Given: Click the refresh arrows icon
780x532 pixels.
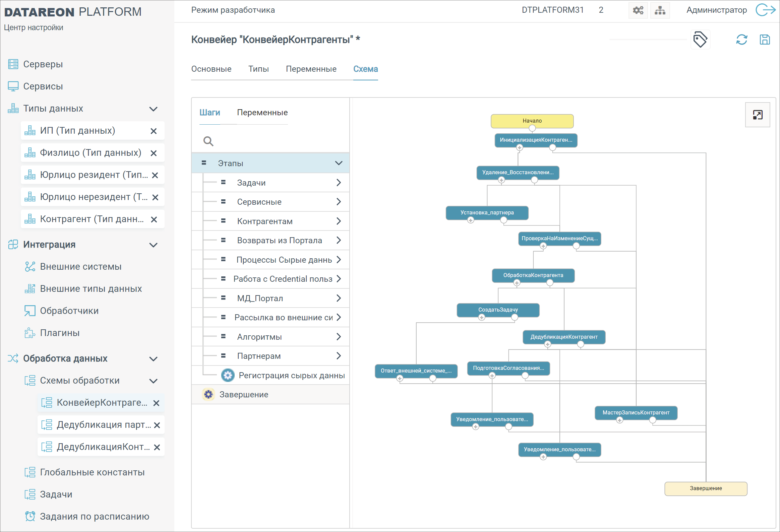Looking at the screenshot, I should pyautogui.click(x=741, y=40).
